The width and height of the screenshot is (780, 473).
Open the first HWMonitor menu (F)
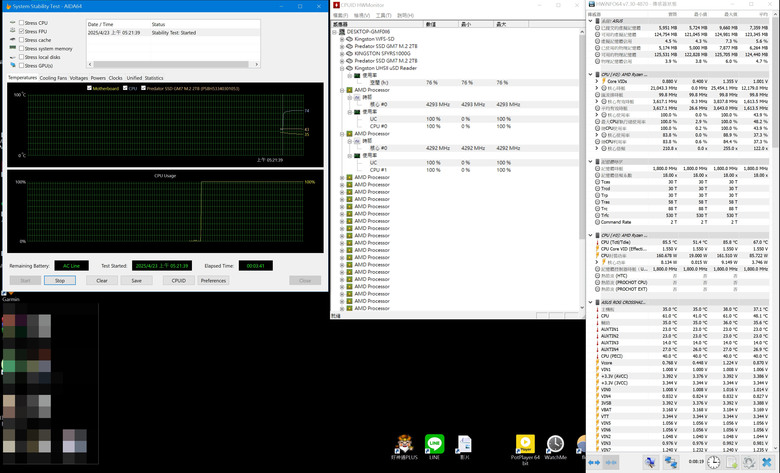tap(340, 15)
